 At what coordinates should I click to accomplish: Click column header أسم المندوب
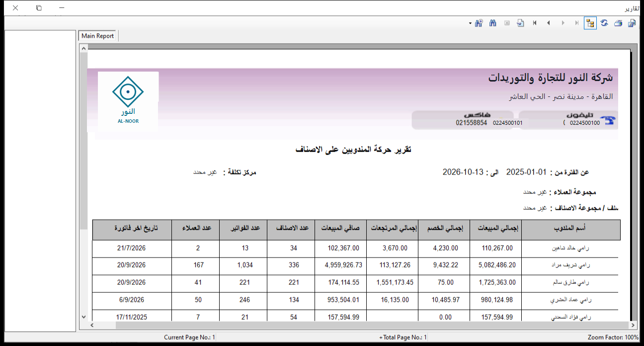tap(570, 229)
